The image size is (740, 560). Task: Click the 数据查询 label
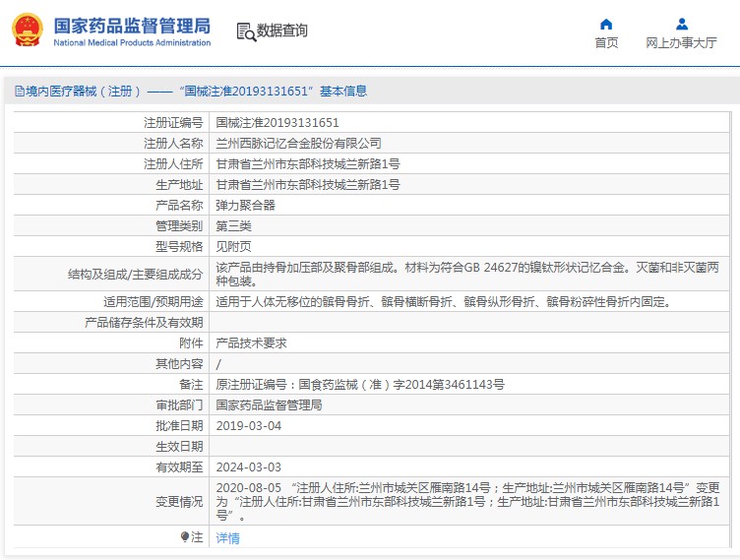pos(281,31)
